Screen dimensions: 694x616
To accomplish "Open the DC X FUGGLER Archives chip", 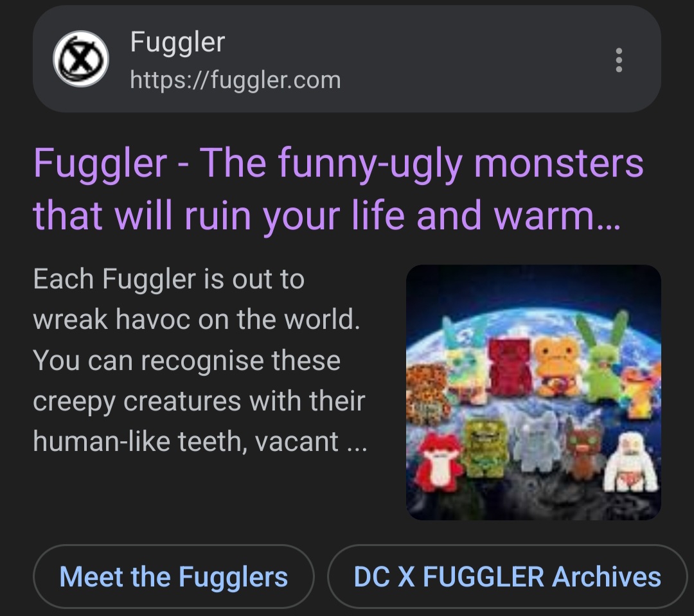I will pos(507,577).
